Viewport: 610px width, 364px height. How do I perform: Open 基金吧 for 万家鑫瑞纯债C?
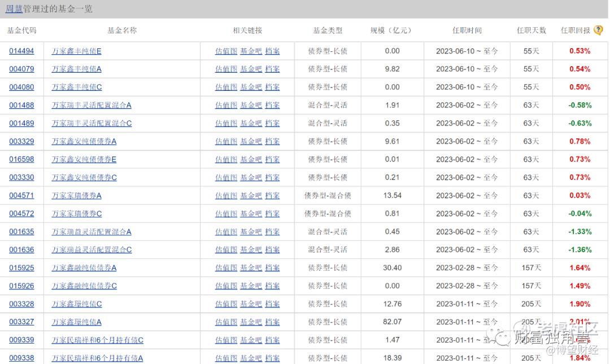pyautogui.click(x=251, y=304)
